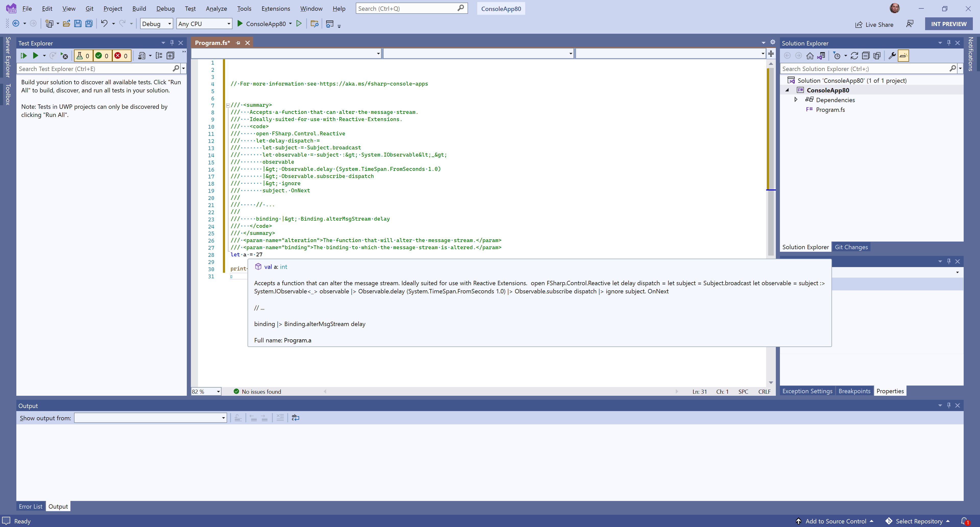
Task: Open the wrench Properties icon
Action: (892, 56)
